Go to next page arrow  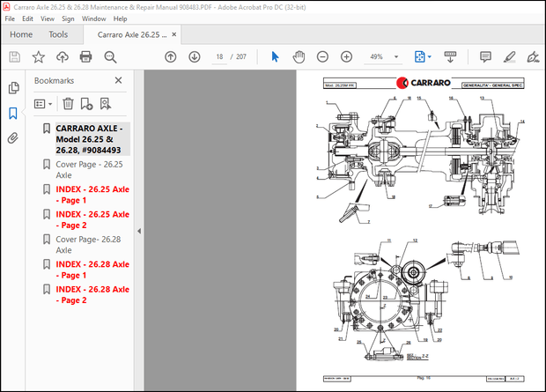point(195,56)
